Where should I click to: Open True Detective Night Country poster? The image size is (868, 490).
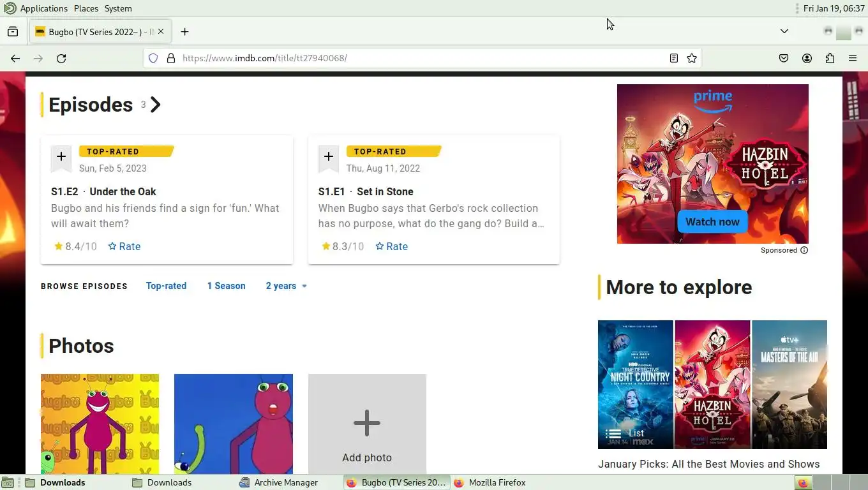635,385
